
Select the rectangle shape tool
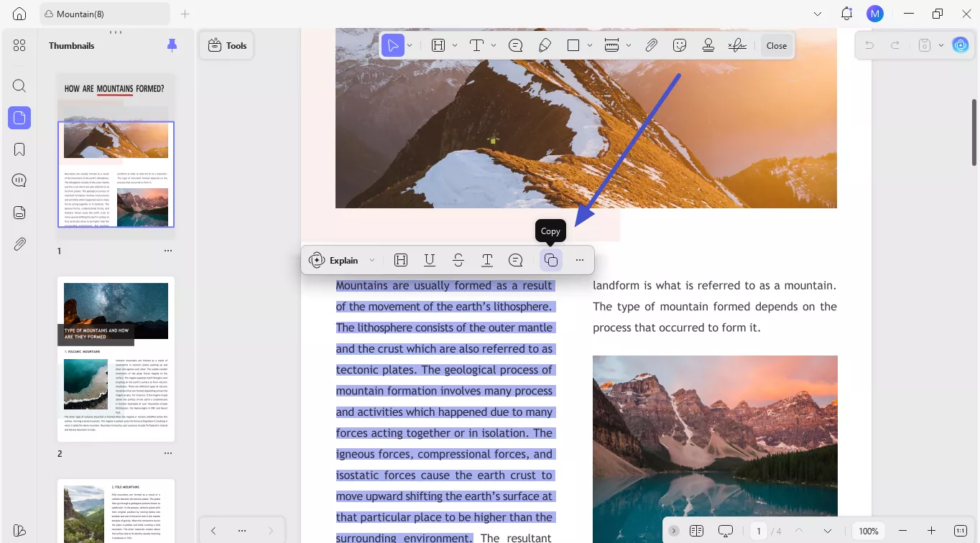(573, 45)
